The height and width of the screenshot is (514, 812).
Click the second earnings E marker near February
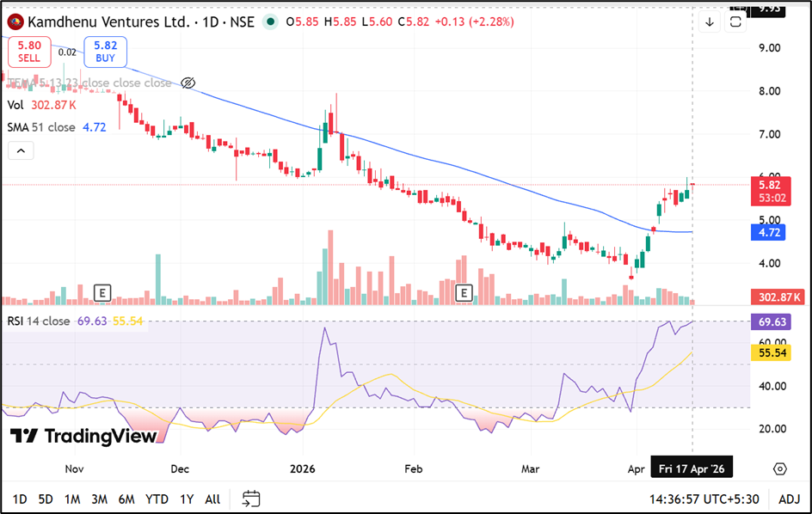pos(465,293)
